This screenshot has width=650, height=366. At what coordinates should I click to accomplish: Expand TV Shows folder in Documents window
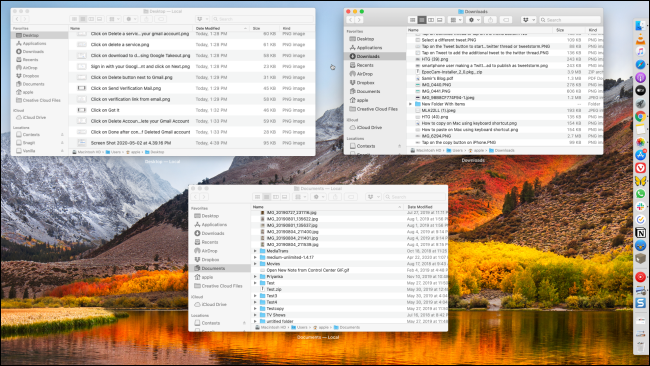(255, 315)
